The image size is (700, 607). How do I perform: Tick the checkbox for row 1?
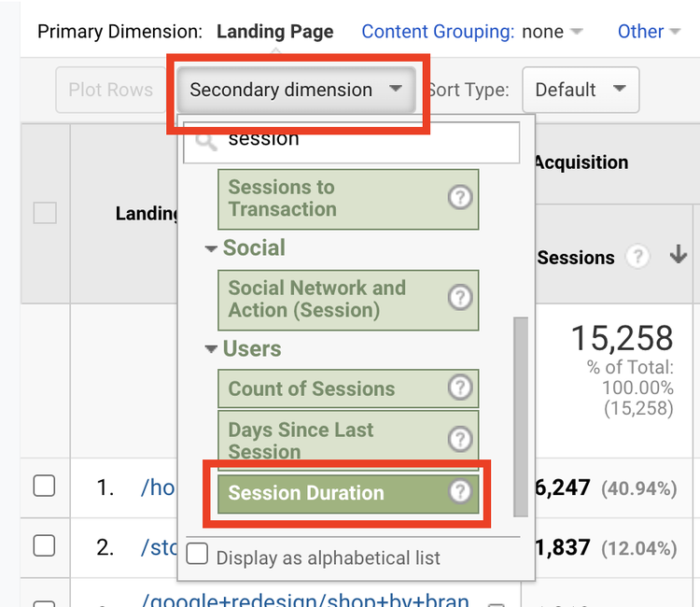click(x=44, y=486)
